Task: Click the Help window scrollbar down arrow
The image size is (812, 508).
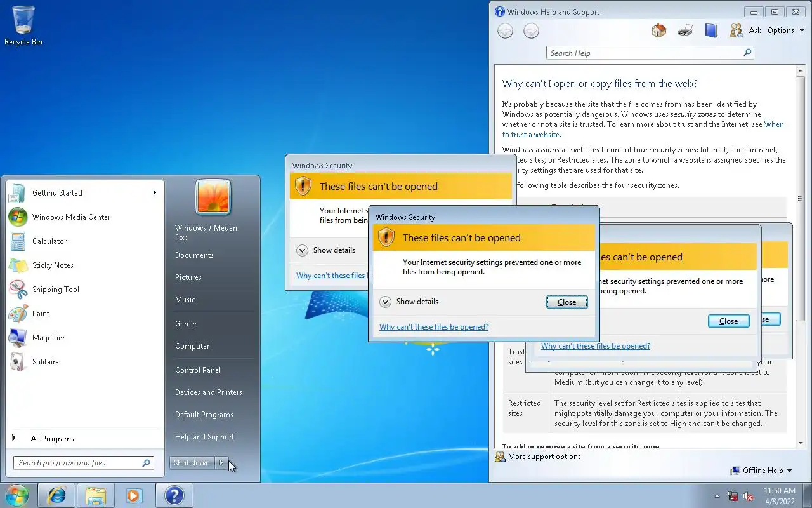Action: coord(801,443)
